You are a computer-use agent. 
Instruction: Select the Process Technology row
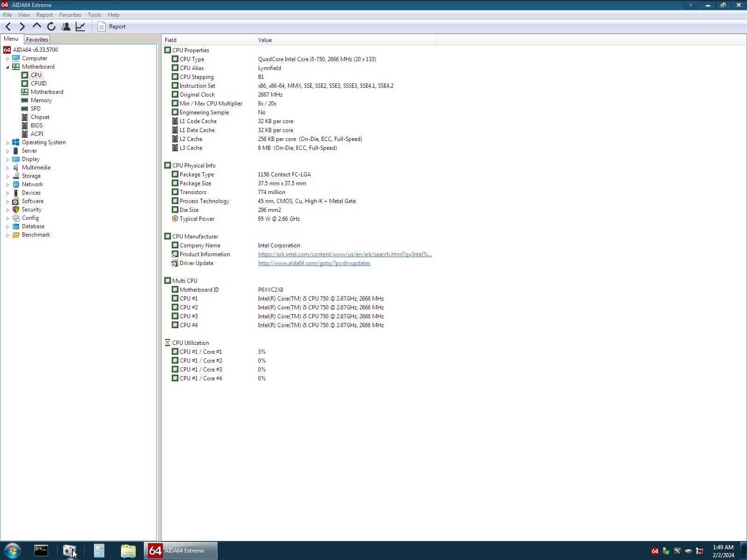[299, 201]
